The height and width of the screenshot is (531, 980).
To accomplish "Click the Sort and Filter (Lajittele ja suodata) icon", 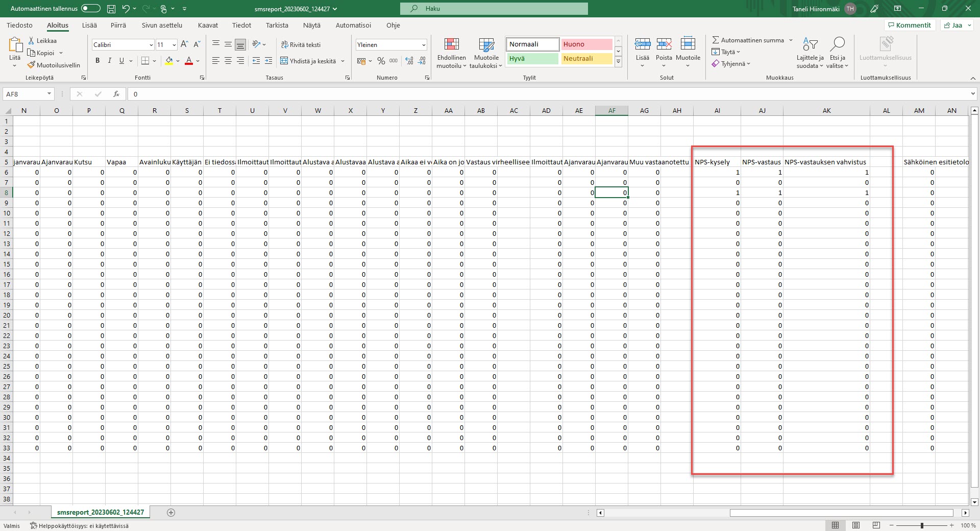I will pyautogui.click(x=810, y=53).
